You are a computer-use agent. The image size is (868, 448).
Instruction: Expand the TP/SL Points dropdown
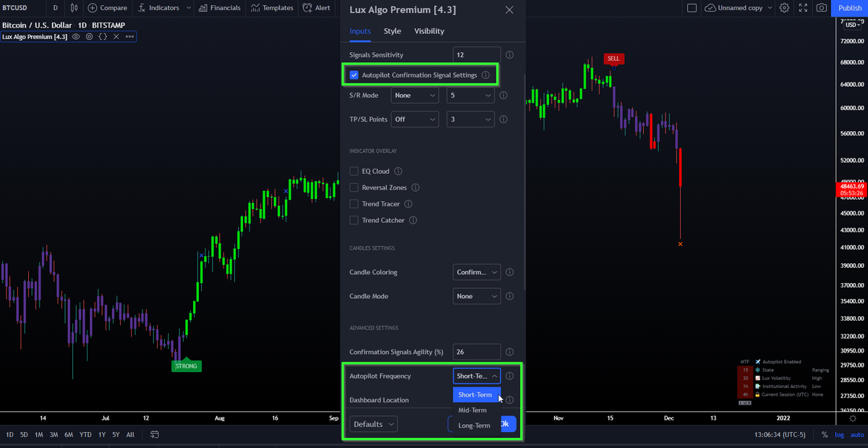(414, 119)
